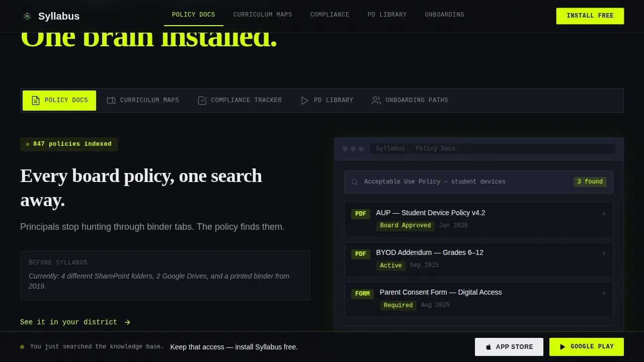The width and height of the screenshot is (644, 362).
Task: Open the AUP — Student Device Policy v4.2 result
Action: [x=479, y=220]
